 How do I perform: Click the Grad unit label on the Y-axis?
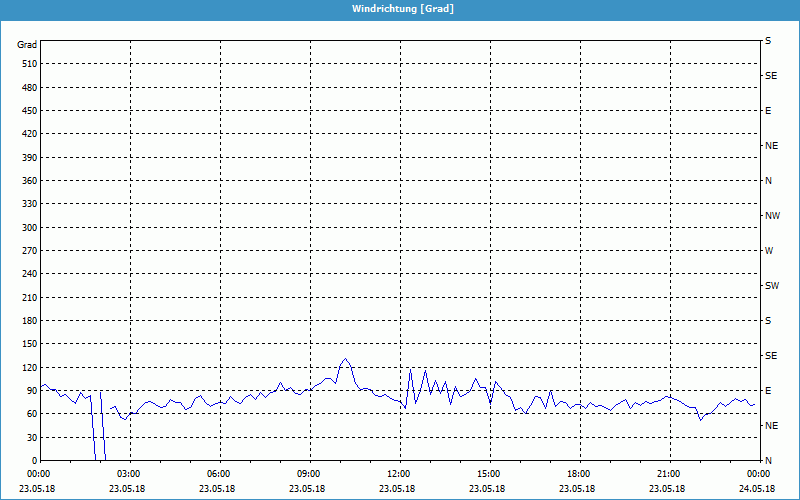click(x=27, y=45)
